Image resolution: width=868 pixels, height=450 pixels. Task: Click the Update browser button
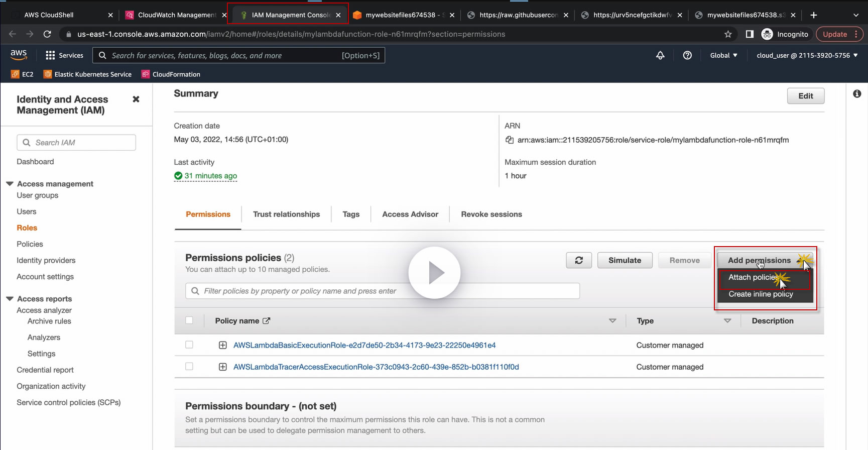tap(839, 34)
